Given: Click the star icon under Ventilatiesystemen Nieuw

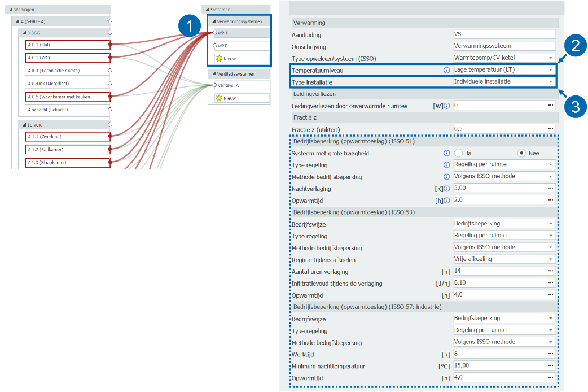Looking at the screenshot, I should [218, 98].
